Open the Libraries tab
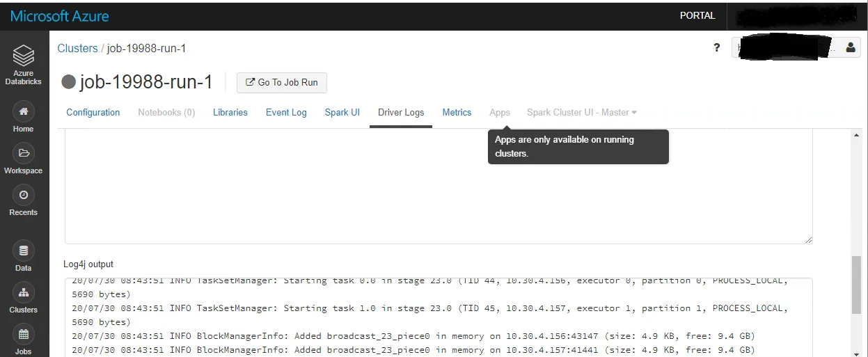Screen dimensions: 868x357 point(230,112)
